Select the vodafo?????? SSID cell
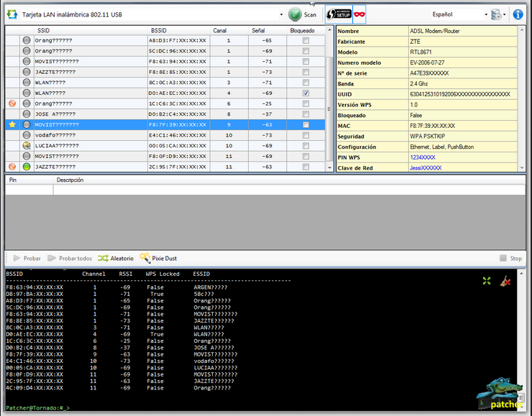The height and width of the screenshot is (416, 532). (x=91, y=135)
